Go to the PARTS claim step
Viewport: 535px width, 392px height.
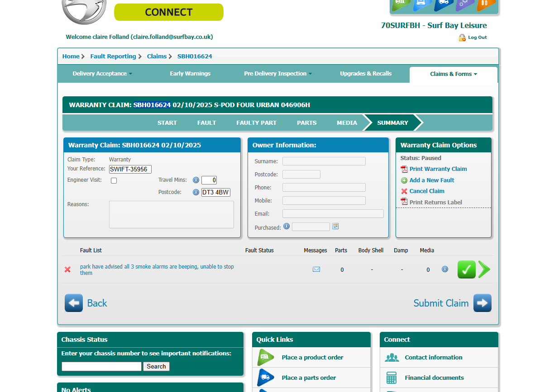pos(307,123)
